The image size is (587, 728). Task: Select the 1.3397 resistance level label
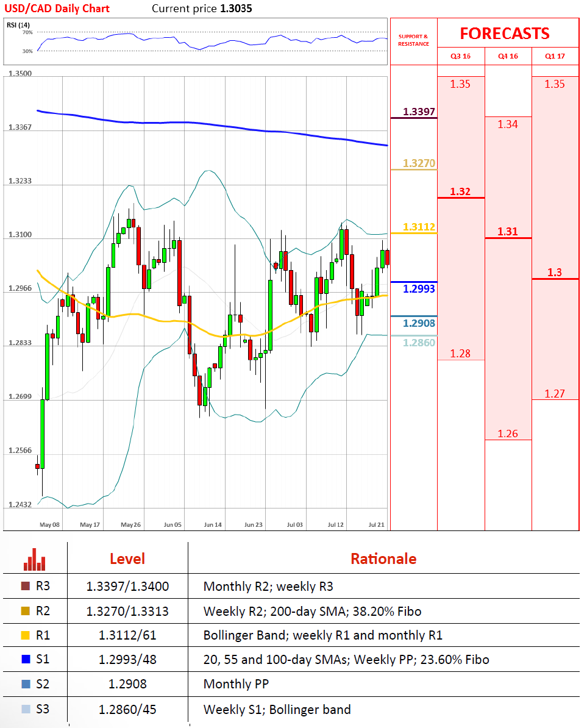(x=419, y=112)
